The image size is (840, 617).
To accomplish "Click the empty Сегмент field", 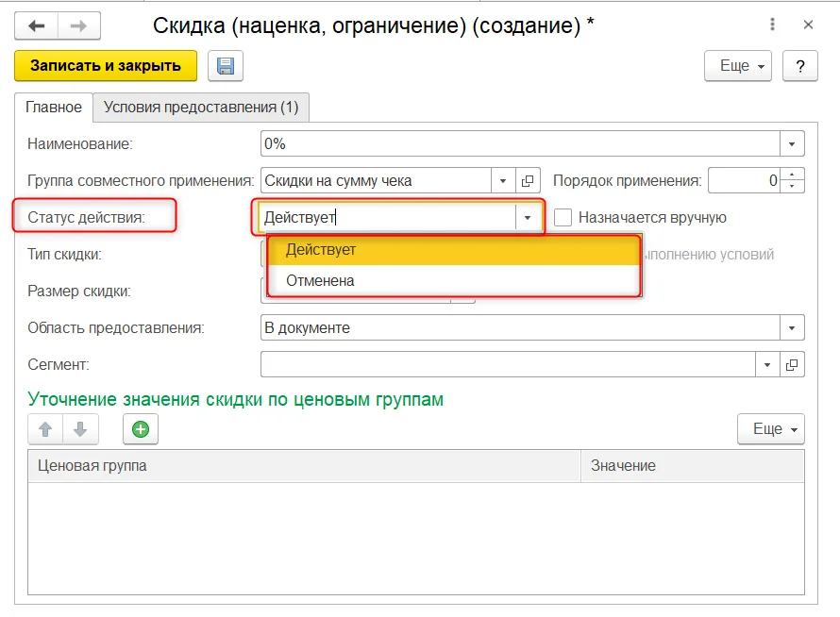I will (508, 365).
